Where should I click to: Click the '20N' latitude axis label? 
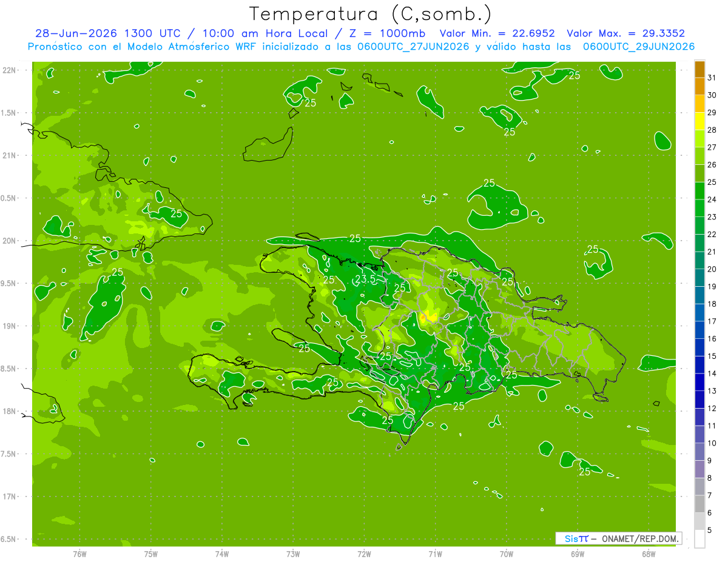[10, 241]
